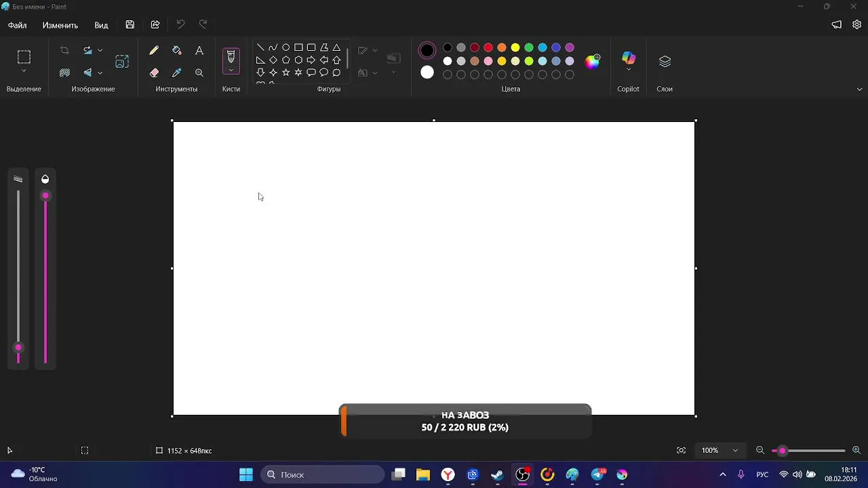Open Paint settings gear
868x488 pixels.
coord(856,24)
